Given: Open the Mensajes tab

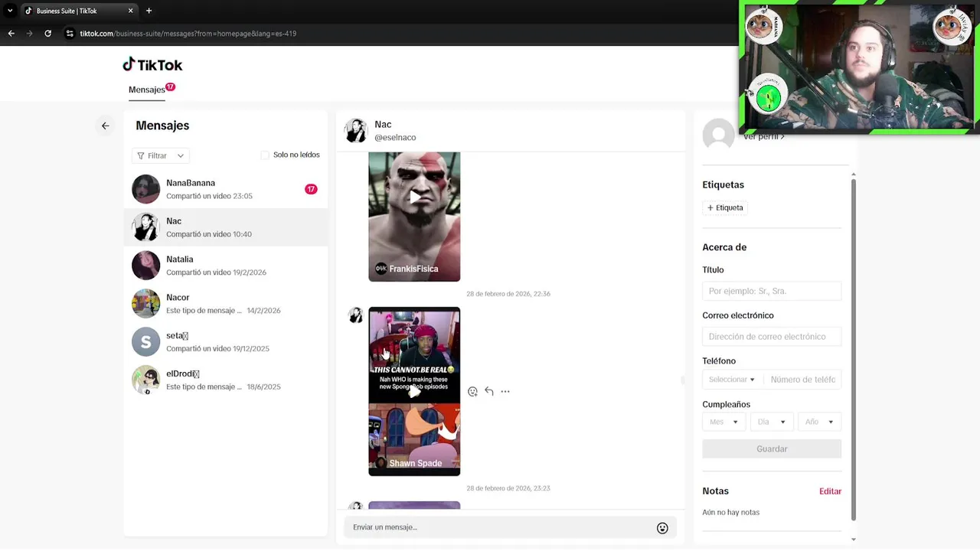Looking at the screenshot, I should click(x=147, y=90).
